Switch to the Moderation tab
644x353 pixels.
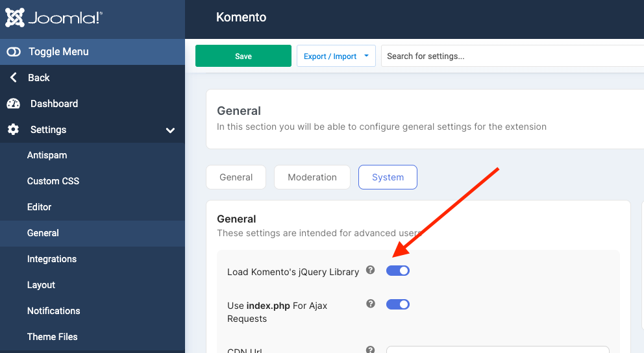(312, 177)
